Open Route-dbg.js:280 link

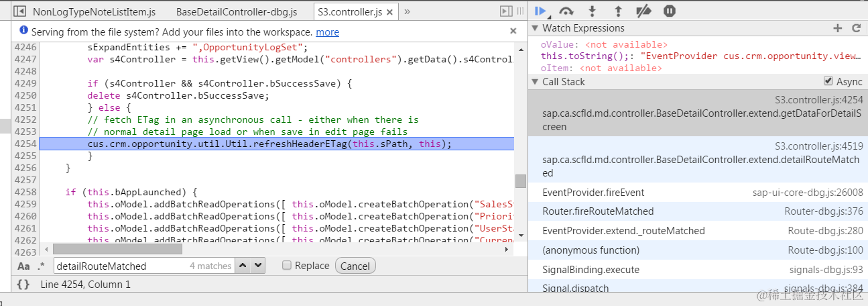(826, 231)
